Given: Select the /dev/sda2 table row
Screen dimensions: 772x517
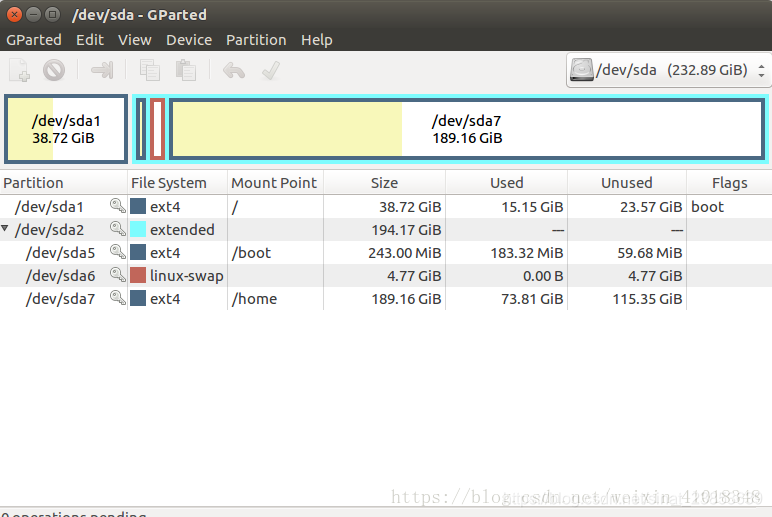Looking at the screenshot, I should click(x=386, y=229).
